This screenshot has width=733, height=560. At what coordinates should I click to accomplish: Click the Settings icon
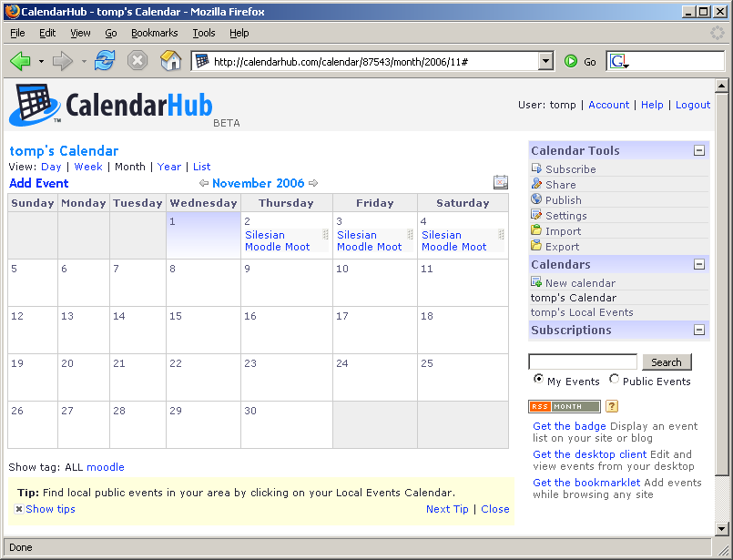pos(536,215)
